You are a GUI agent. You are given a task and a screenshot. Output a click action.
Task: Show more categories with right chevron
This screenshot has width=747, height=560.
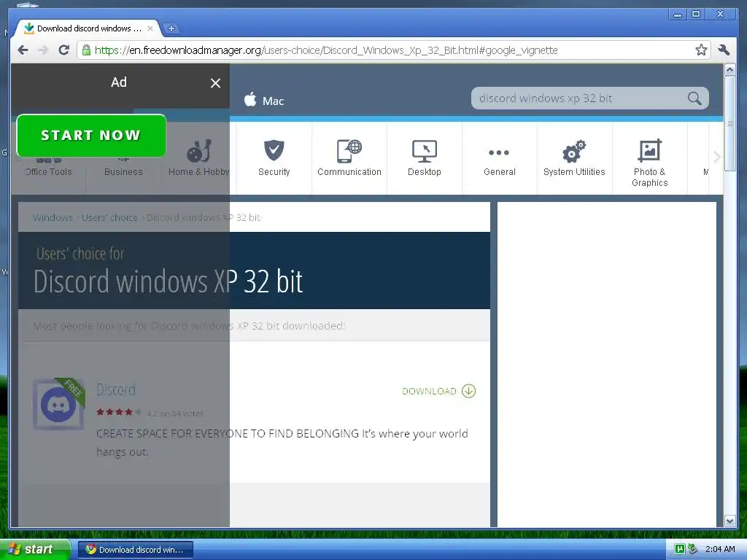pyautogui.click(x=716, y=157)
